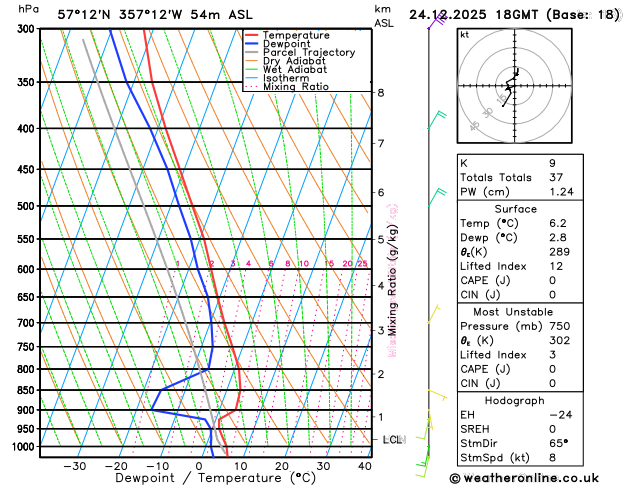Click the yellow wind barb at 700 hPa

click(x=434, y=314)
